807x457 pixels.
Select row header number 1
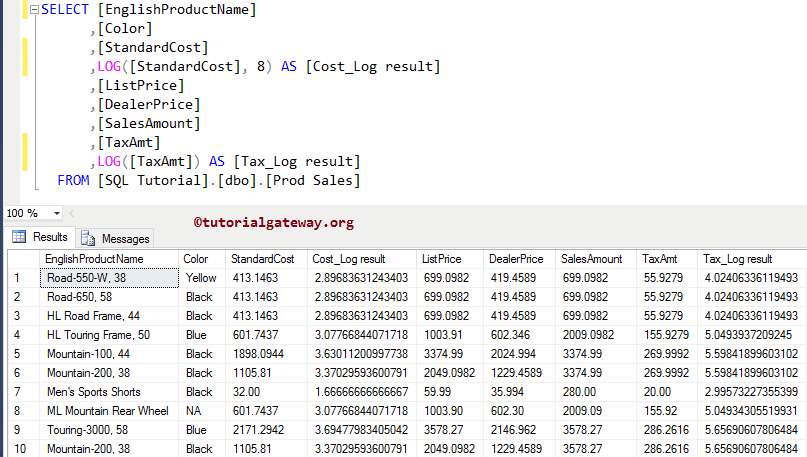point(24,278)
